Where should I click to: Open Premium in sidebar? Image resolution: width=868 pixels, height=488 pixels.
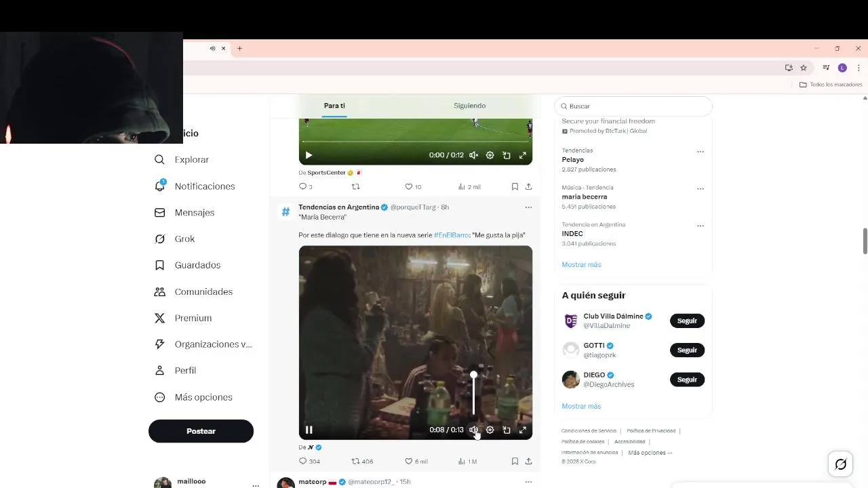183,318
